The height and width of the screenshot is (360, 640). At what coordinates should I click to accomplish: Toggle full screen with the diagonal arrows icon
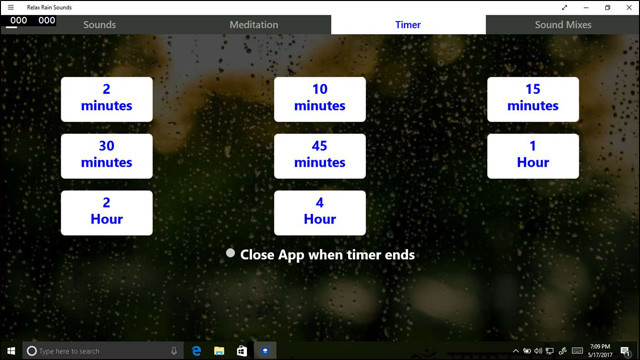(x=564, y=7)
